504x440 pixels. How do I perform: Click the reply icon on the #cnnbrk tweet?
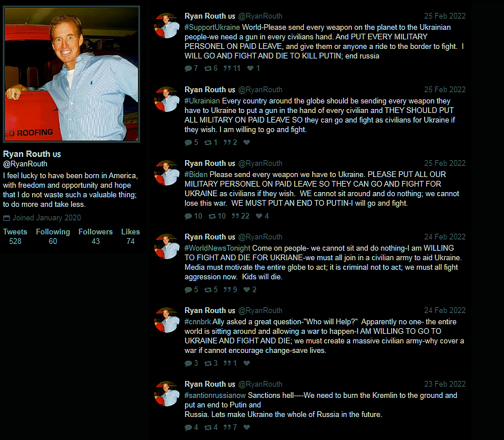point(188,363)
